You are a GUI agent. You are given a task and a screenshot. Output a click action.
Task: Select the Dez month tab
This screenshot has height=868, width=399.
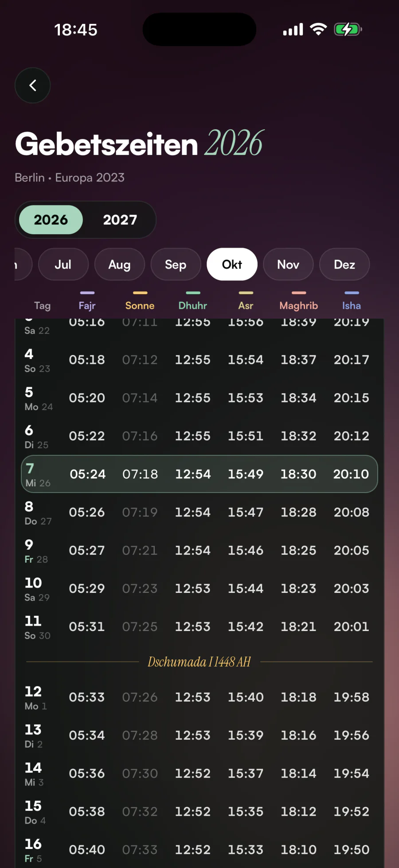tap(344, 264)
